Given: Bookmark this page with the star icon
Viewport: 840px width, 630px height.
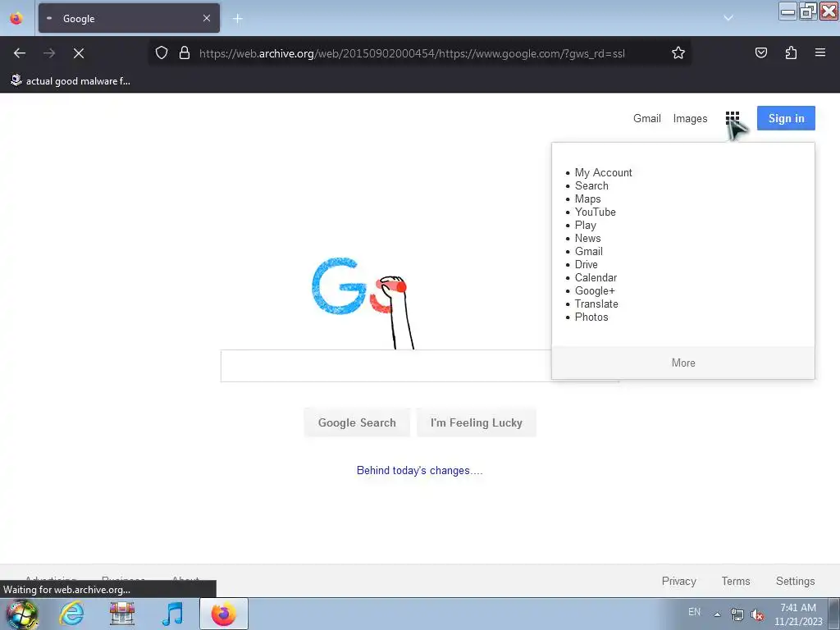Looking at the screenshot, I should point(678,52).
